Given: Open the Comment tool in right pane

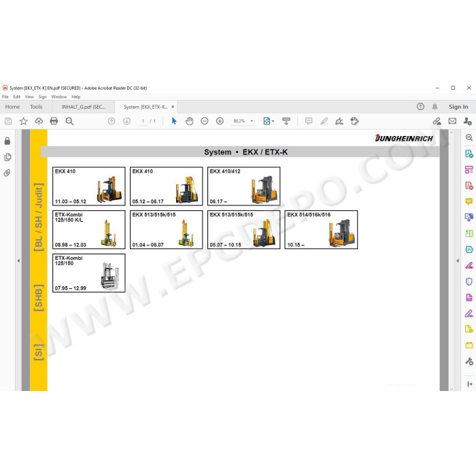Looking at the screenshot, I should tap(469, 201).
